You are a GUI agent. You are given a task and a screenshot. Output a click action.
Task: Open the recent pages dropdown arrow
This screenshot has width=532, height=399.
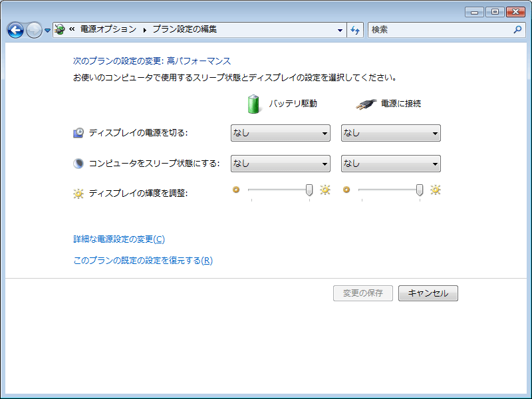pyautogui.click(x=47, y=31)
